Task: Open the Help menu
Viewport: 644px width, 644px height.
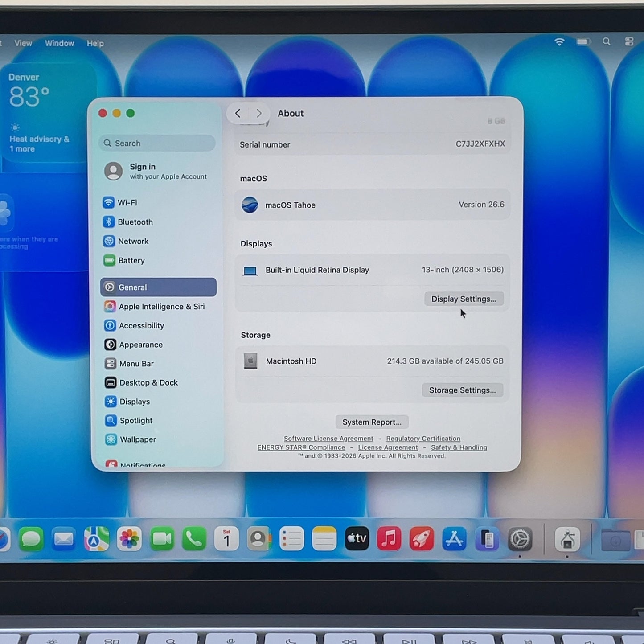Action: tap(95, 43)
